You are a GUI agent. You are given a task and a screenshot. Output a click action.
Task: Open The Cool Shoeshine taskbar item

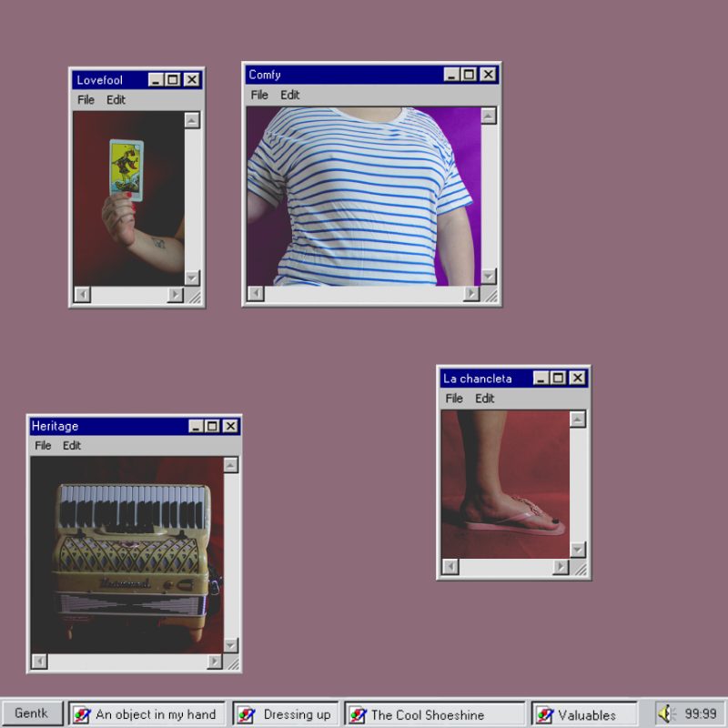[x=435, y=714]
